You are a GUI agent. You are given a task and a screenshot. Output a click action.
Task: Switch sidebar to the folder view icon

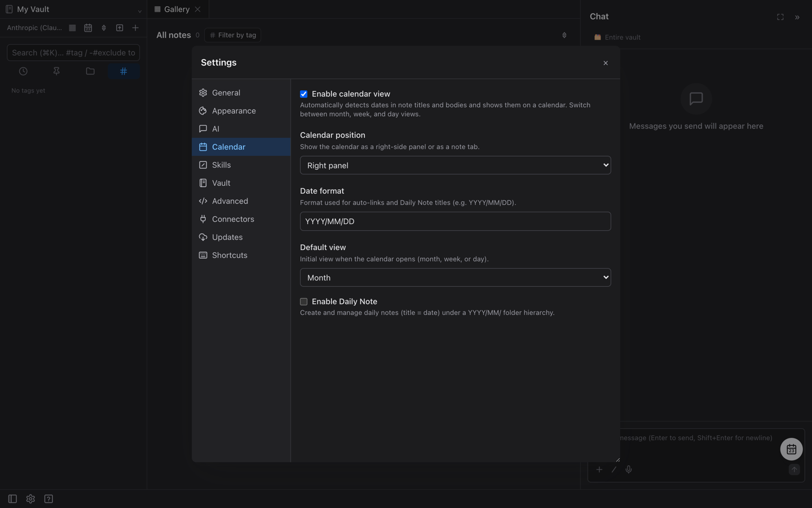pos(90,71)
